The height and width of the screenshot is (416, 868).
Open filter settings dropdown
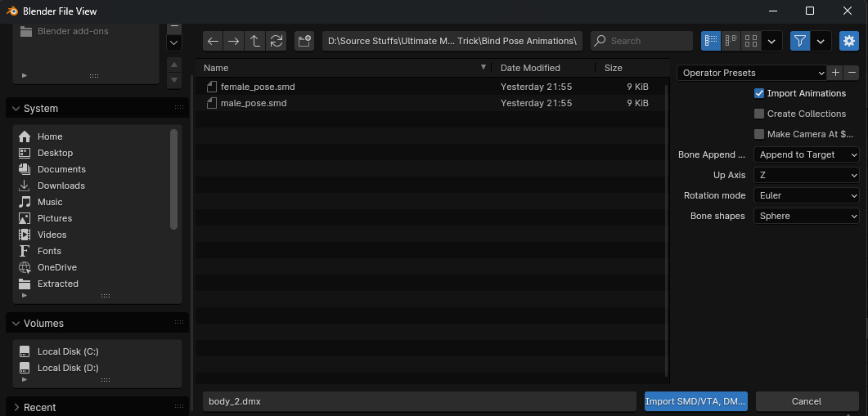point(821,41)
